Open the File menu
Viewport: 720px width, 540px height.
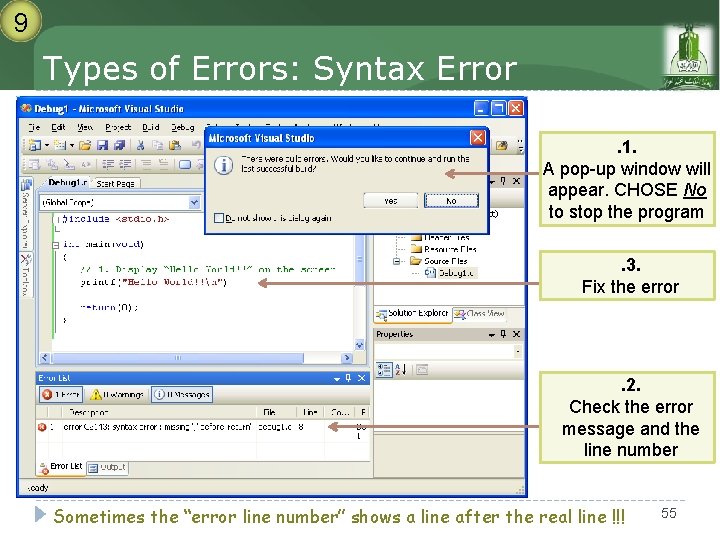coord(34,127)
